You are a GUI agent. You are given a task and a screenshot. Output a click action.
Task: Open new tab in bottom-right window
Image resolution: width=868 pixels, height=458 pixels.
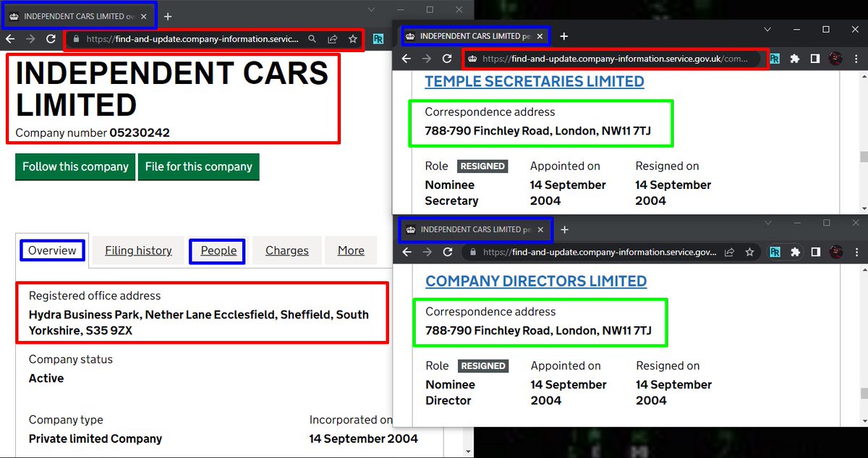coord(565,229)
